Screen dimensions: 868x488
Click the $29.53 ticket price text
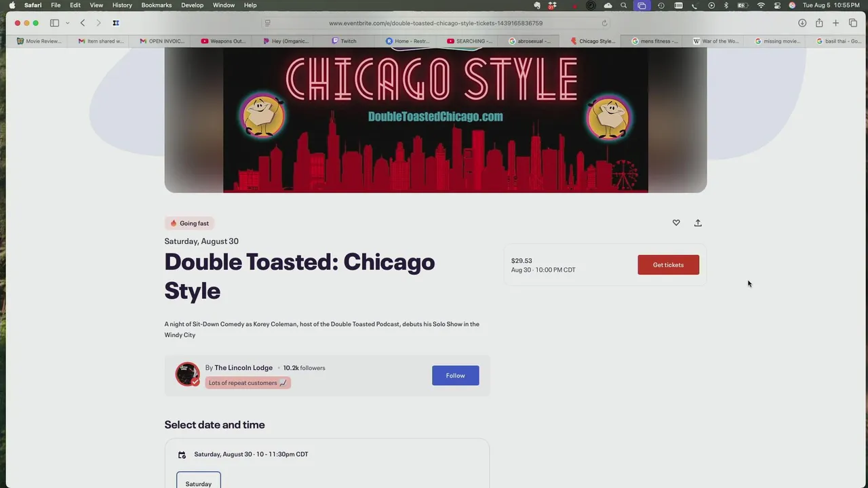point(521,261)
